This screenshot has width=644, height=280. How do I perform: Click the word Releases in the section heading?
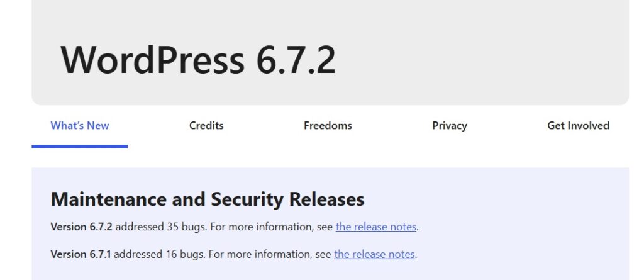326,199
